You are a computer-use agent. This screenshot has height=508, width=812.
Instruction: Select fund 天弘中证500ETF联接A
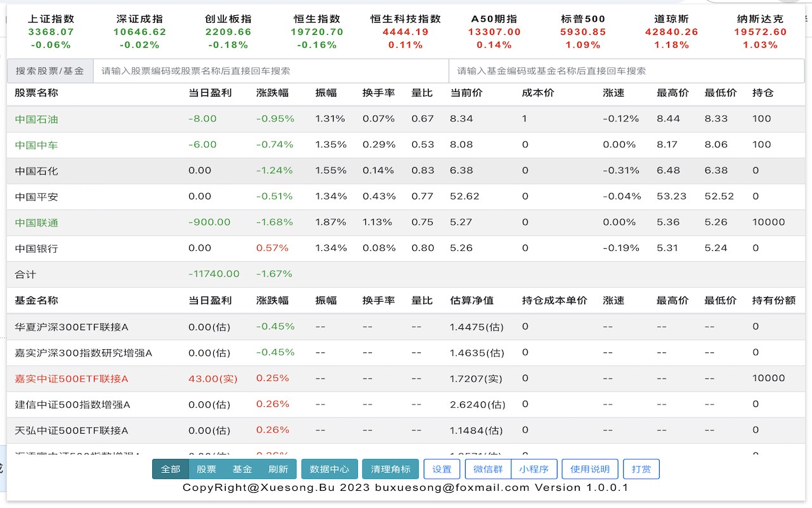[72, 431]
